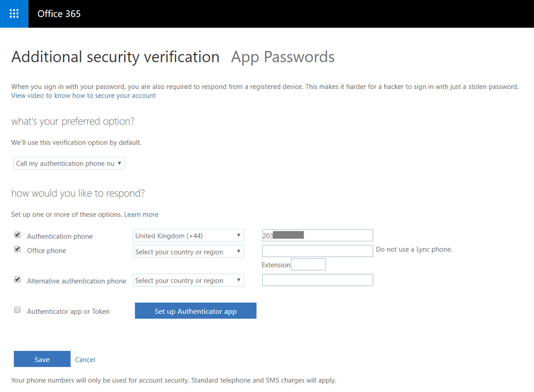Screen dimensions: 534x392
Task: Expand the preferred verification option dropdown
Action: (x=69, y=164)
